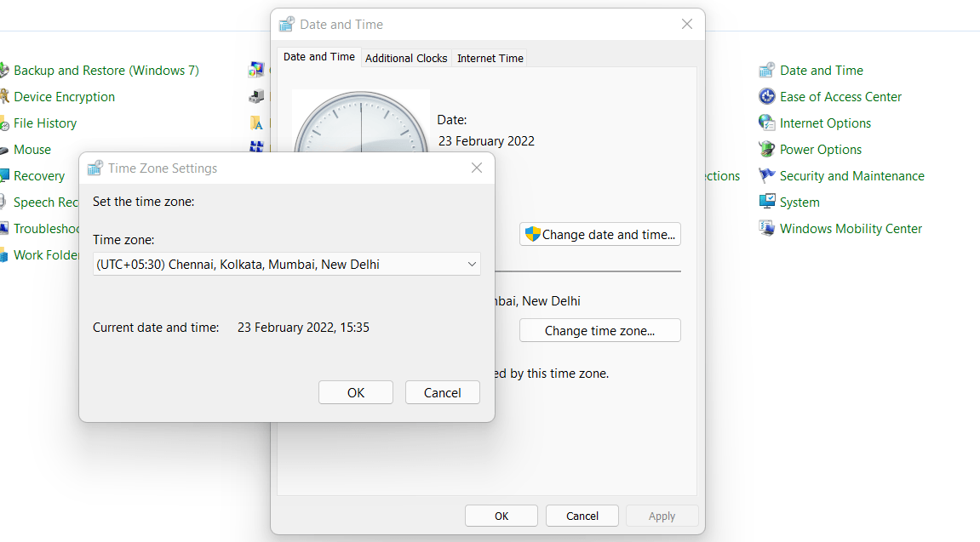
Task: Open the Mouse settings icon
Action: [x=5, y=149]
